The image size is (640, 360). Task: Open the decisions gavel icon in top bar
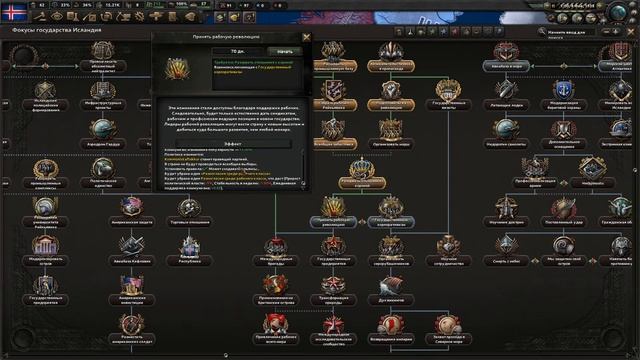click(40, 17)
